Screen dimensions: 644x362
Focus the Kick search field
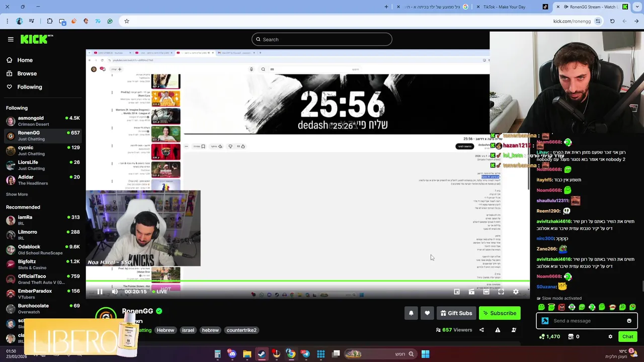322,39
